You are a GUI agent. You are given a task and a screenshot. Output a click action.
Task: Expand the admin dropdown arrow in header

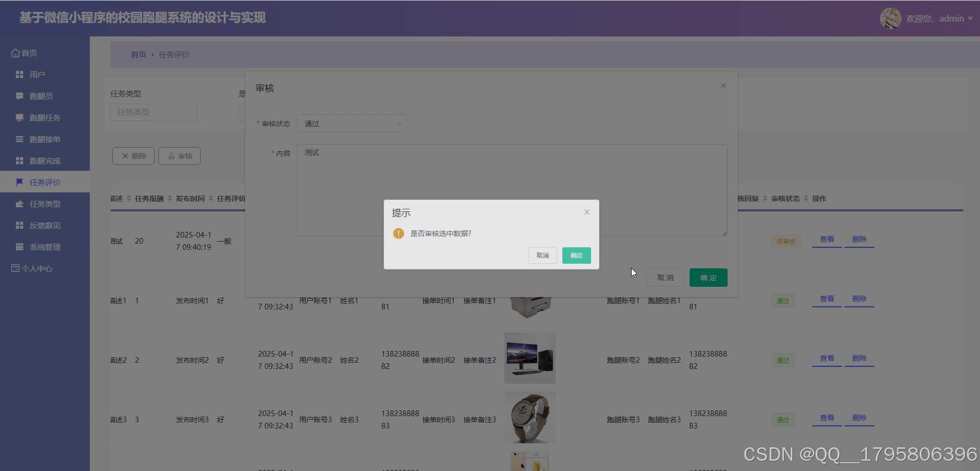point(971,18)
